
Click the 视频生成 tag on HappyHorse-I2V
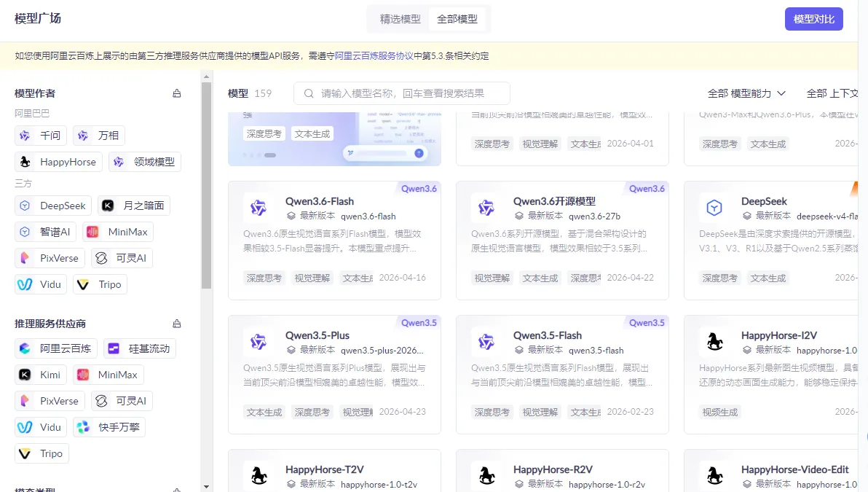pos(719,413)
